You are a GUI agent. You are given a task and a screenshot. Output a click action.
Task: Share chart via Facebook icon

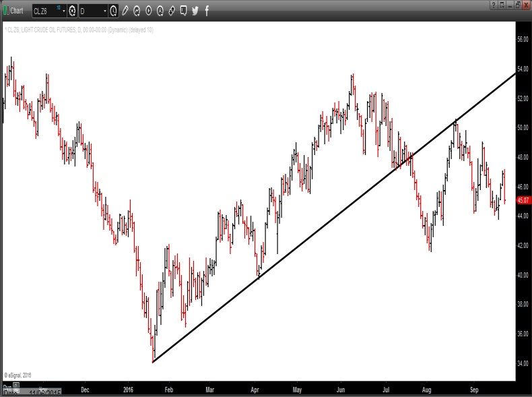tap(206, 11)
